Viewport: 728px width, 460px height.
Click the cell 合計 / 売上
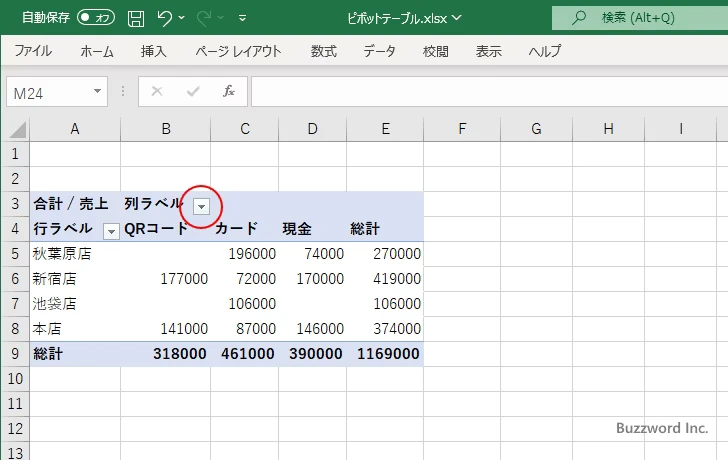75,204
